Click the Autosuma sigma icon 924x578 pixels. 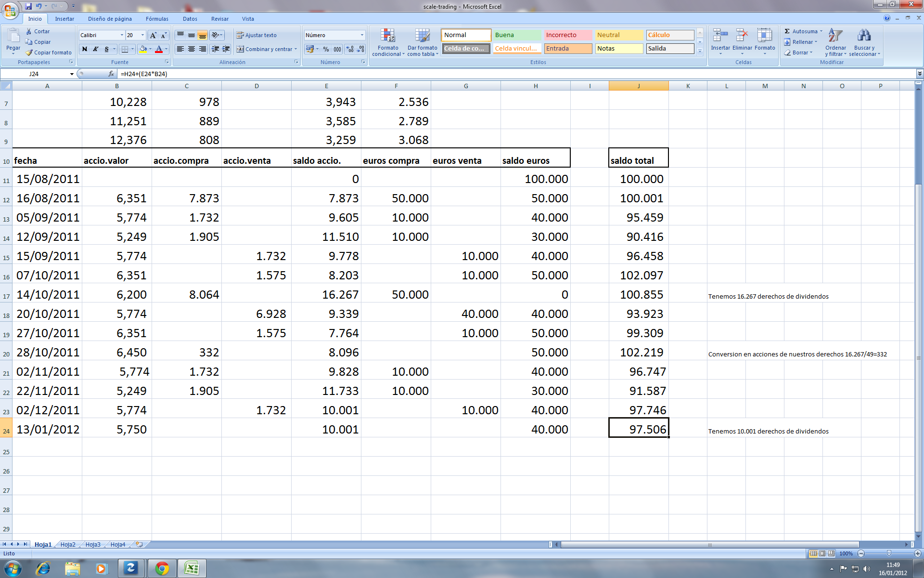787,31
